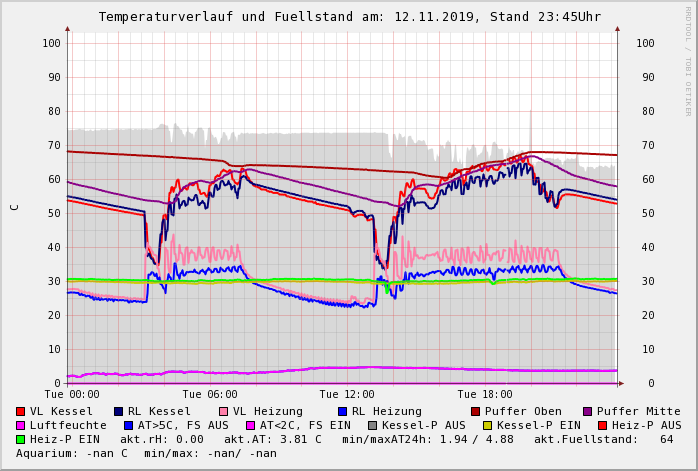Click the red VL Kessel legend swatch
The image size is (698, 471).
coord(21,411)
